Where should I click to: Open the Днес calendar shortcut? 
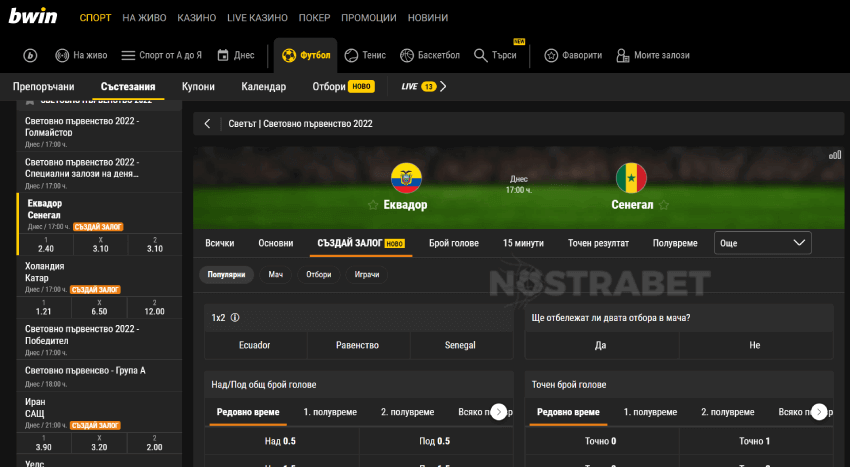tap(236, 55)
